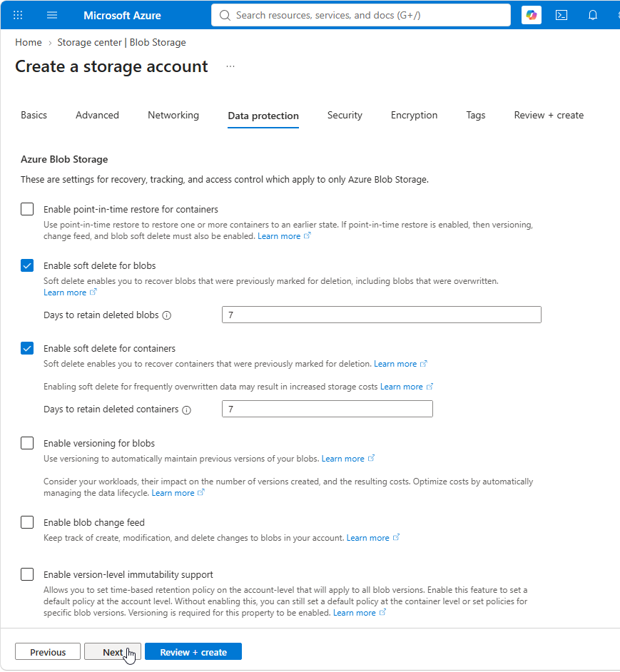Check Enable version-level immutability support
Viewport: 620px width, 672px height.
[x=27, y=574]
